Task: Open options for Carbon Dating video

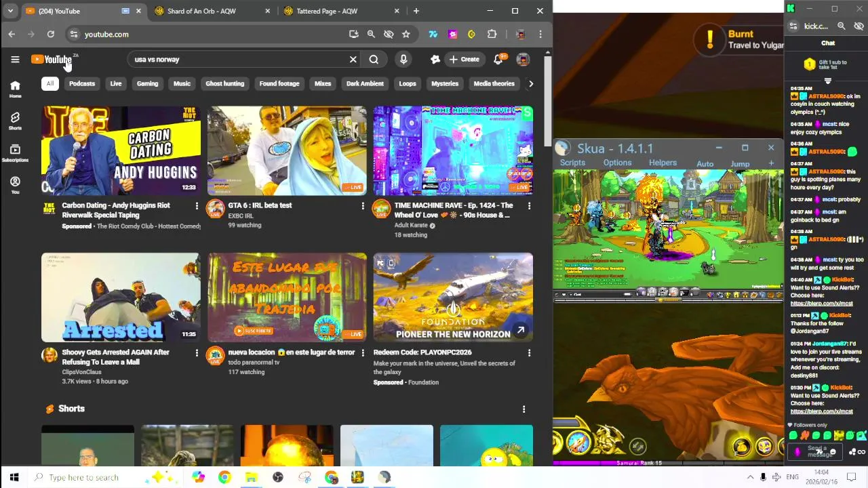Action: (197, 205)
